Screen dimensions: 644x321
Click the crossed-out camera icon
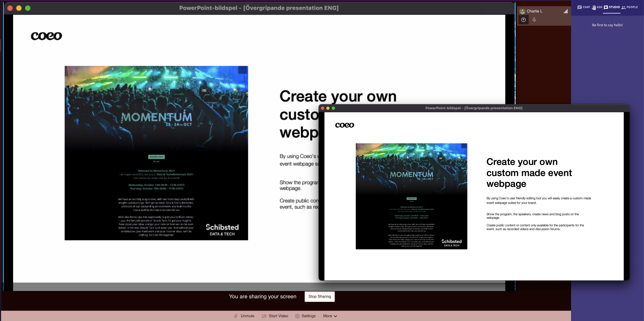click(x=264, y=316)
